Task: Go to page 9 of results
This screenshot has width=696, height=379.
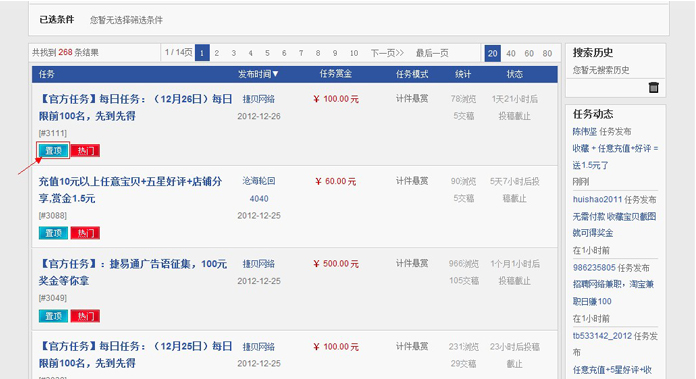Action: [x=335, y=53]
